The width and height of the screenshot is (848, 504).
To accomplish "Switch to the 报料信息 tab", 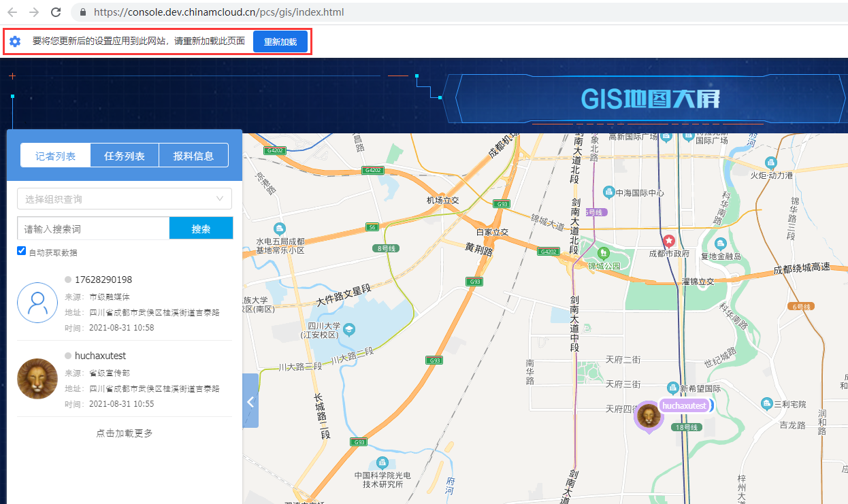I will 193,156.
